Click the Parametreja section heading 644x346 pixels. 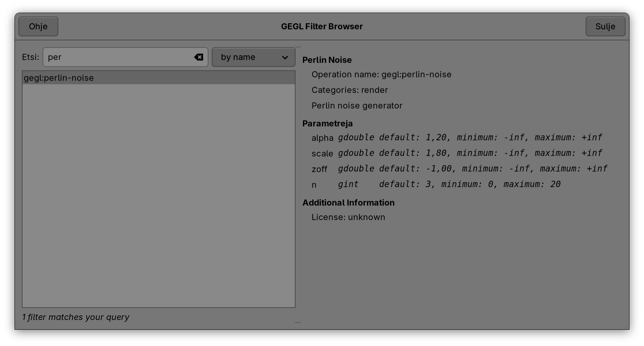pyautogui.click(x=327, y=124)
